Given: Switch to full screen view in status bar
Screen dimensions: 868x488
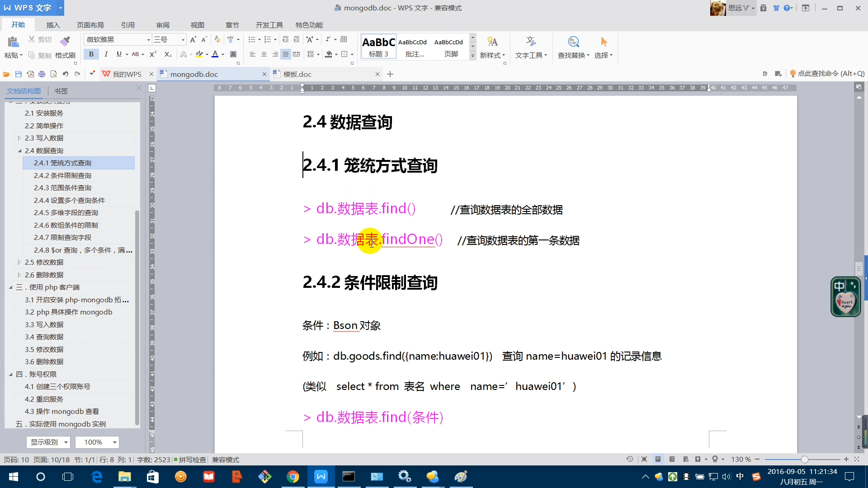Looking at the screenshot, I should [x=644, y=460].
